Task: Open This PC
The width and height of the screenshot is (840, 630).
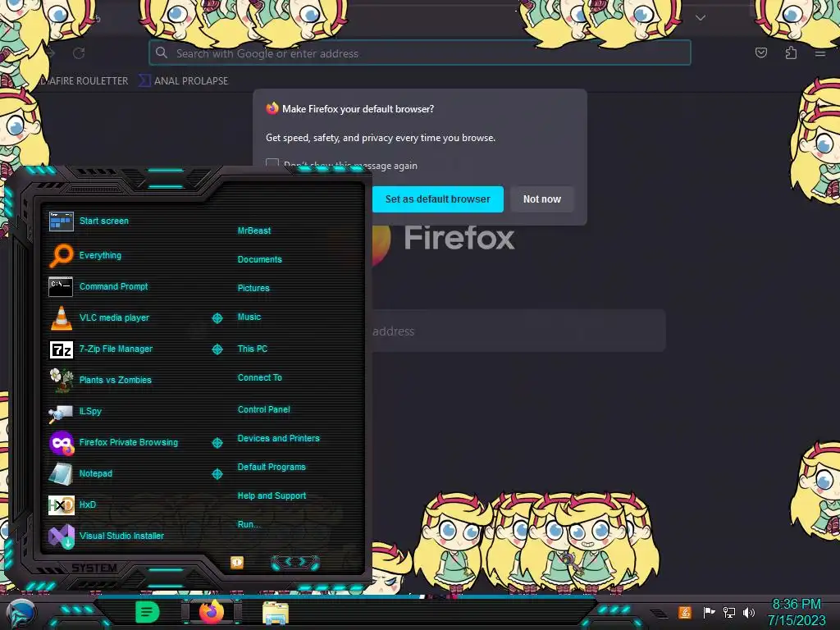Action: (253, 349)
